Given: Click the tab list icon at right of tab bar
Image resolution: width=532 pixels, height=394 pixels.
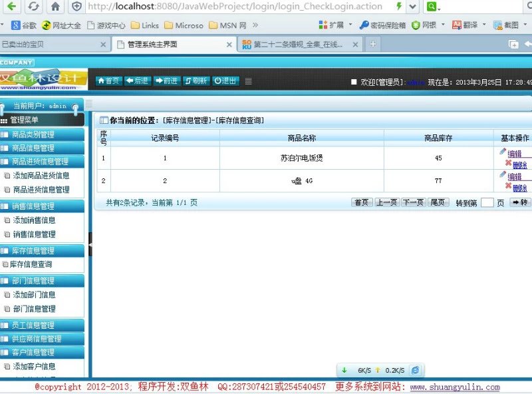Looking at the screenshot, I should click(x=513, y=44).
